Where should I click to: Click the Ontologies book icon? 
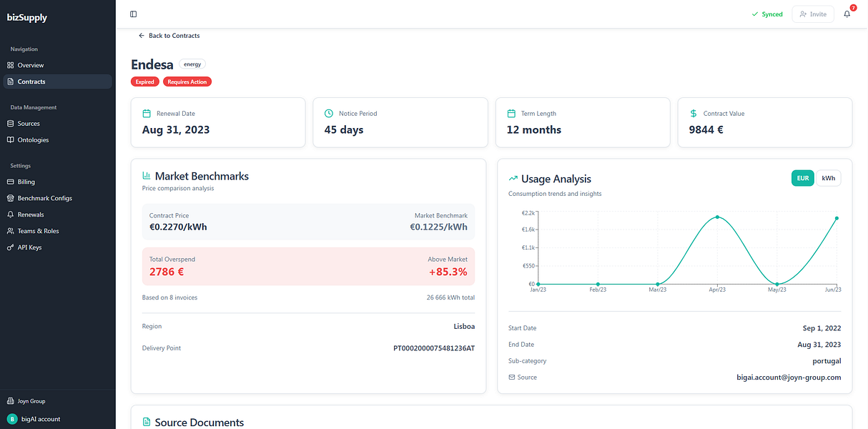pyautogui.click(x=11, y=140)
